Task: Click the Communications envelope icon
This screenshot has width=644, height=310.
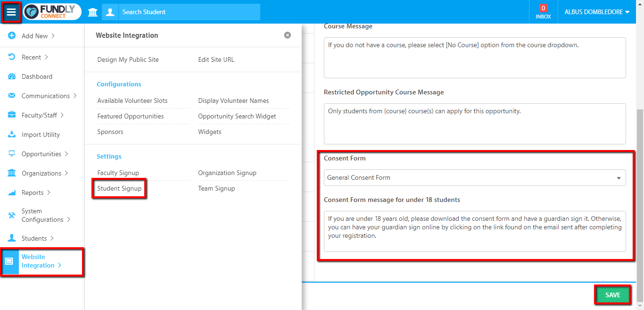Action: pyautogui.click(x=12, y=96)
